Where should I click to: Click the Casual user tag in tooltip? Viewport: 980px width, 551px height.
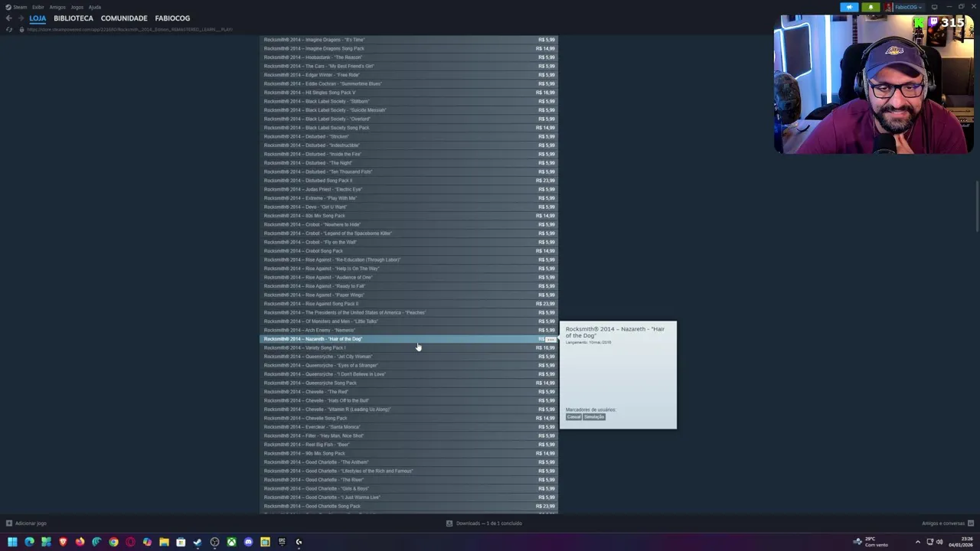(x=573, y=417)
